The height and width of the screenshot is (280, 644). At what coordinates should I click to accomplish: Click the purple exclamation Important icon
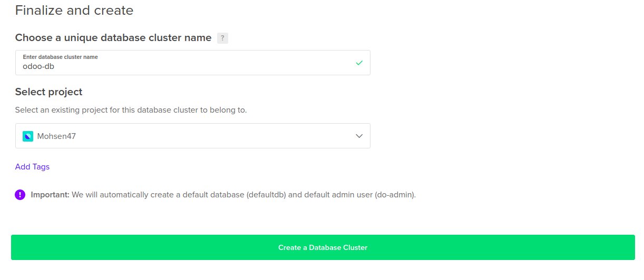click(x=20, y=195)
